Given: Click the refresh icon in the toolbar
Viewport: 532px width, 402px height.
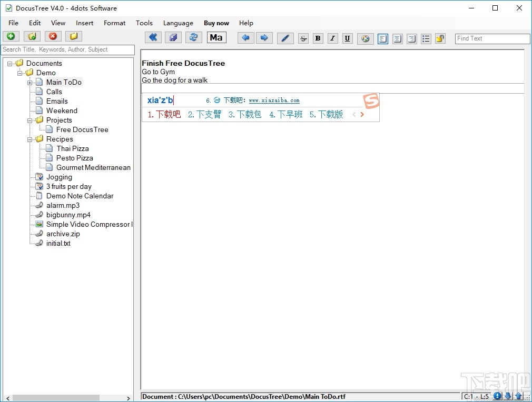Looking at the screenshot, I should (x=193, y=37).
